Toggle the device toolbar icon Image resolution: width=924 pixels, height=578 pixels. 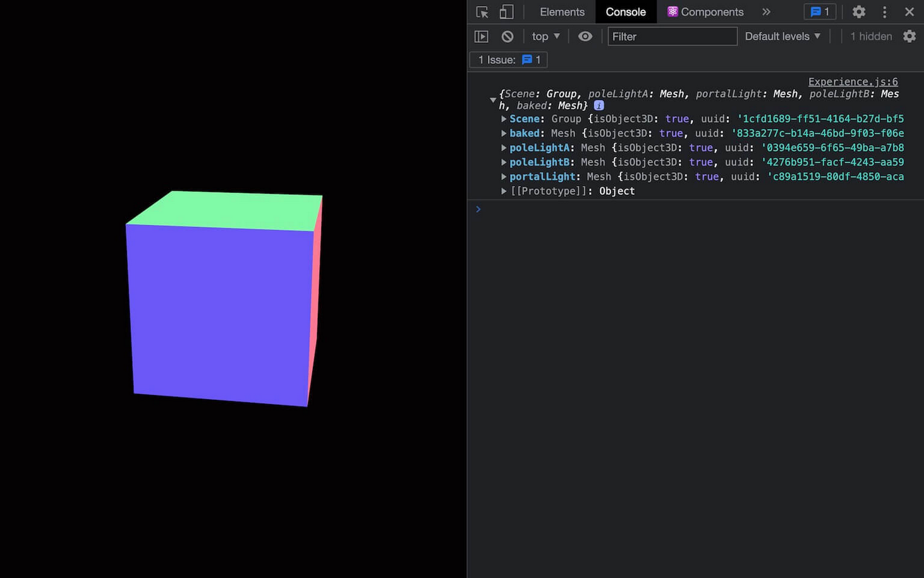[x=506, y=12]
